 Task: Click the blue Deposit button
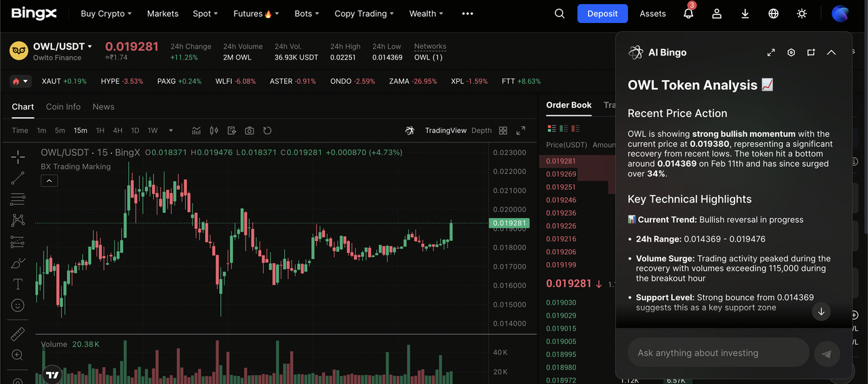coord(602,14)
